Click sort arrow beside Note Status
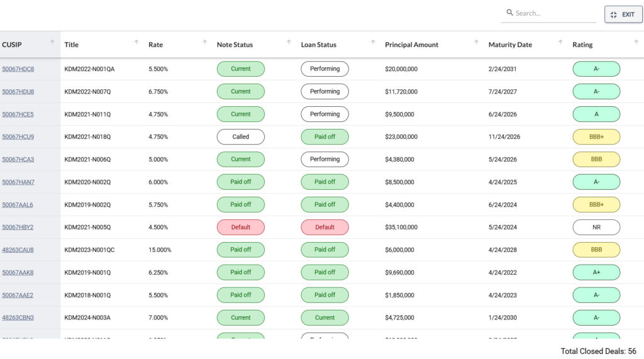The image size is (644, 359). click(289, 42)
